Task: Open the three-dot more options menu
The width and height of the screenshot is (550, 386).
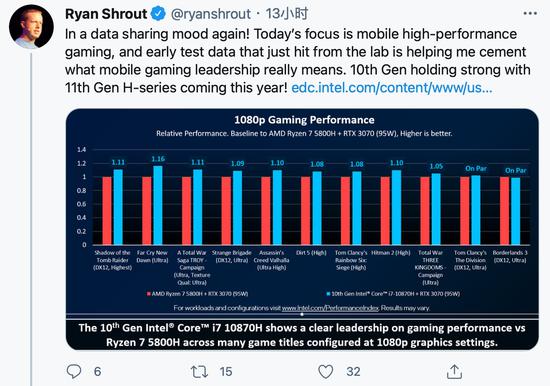Action: tap(530, 13)
